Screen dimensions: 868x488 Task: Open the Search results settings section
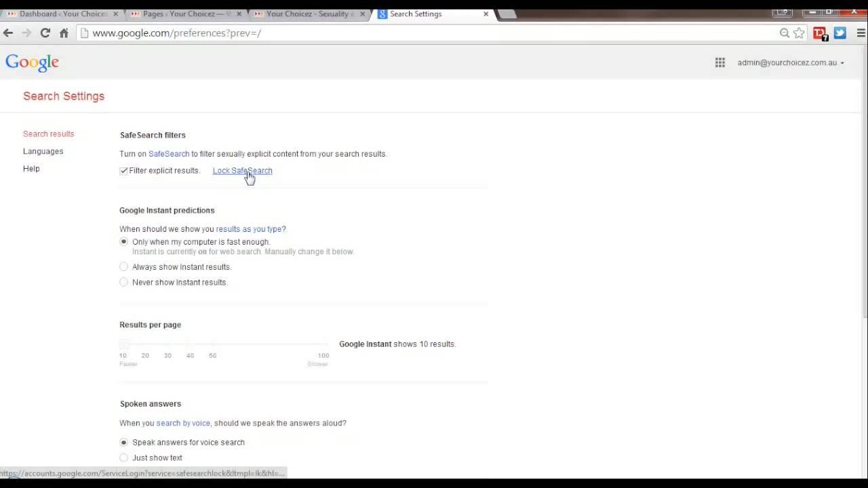click(x=48, y=134)
